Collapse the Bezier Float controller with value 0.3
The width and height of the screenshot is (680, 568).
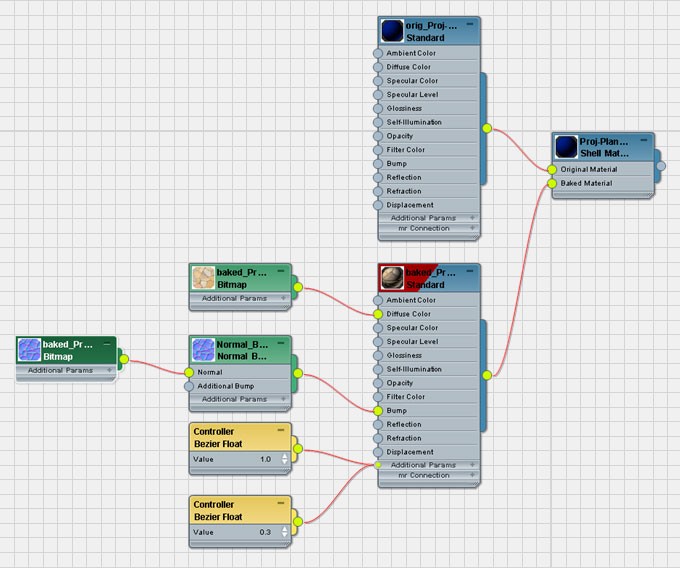click(x=281, y=503)
